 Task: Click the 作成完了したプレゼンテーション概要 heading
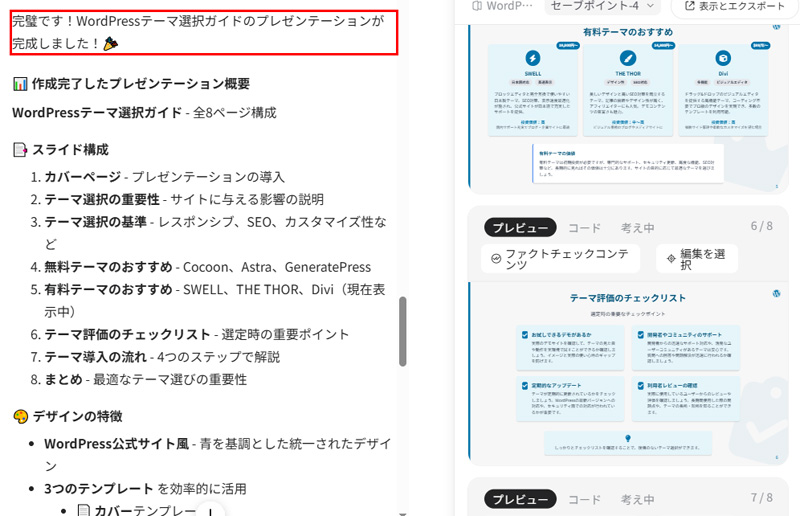141,84
